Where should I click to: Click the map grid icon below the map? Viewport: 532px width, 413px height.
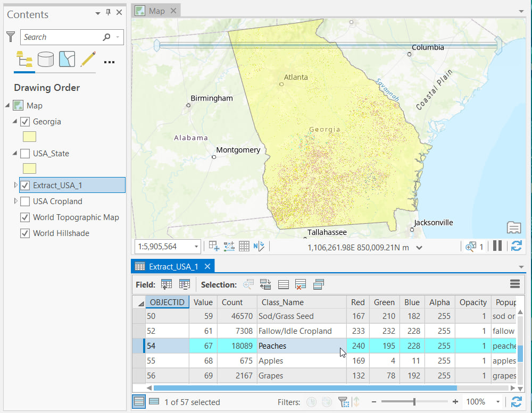[x=244, y=246]
